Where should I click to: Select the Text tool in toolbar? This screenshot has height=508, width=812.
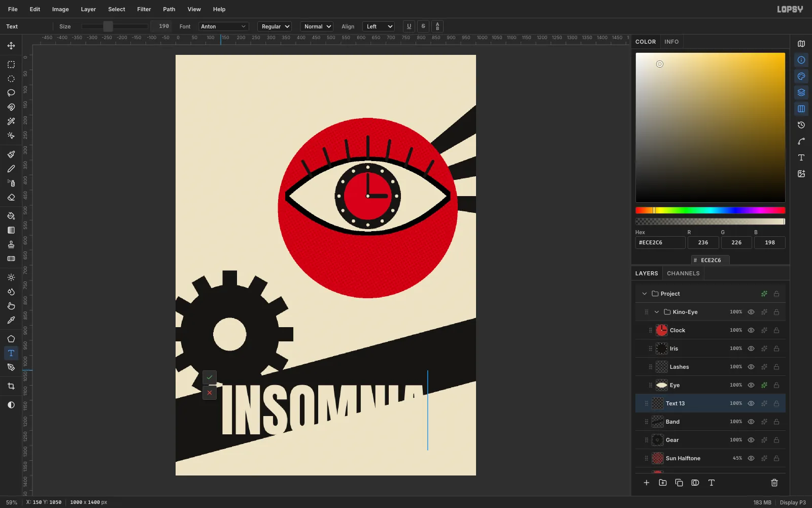[11, 353]
